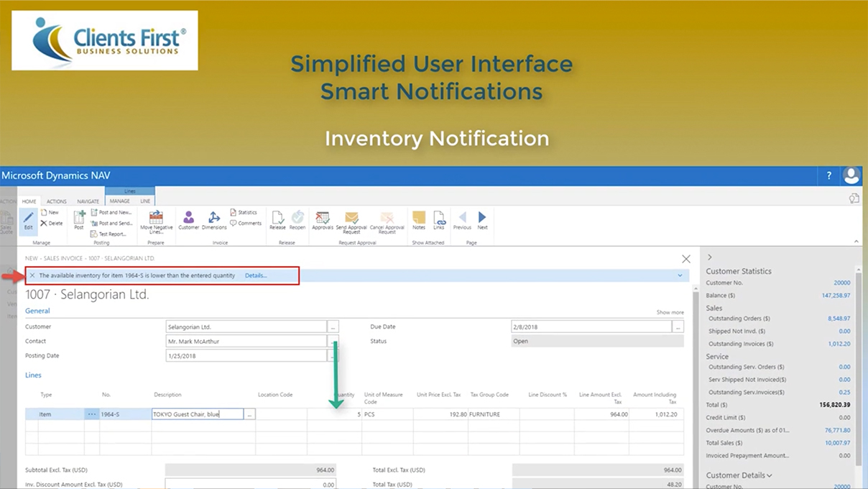This screenshot has height=489, width=868.
Task: Click the Delete ribbon button
Action: (51, 223)
